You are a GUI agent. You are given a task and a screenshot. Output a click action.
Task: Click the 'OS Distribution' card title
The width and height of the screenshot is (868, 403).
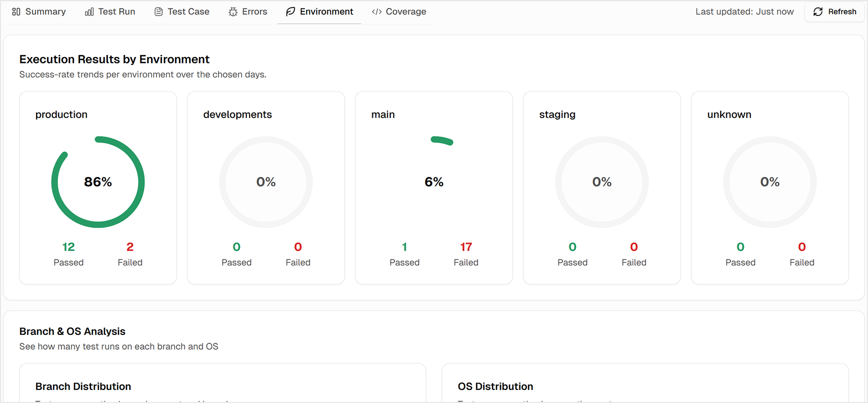pos(495,386)
